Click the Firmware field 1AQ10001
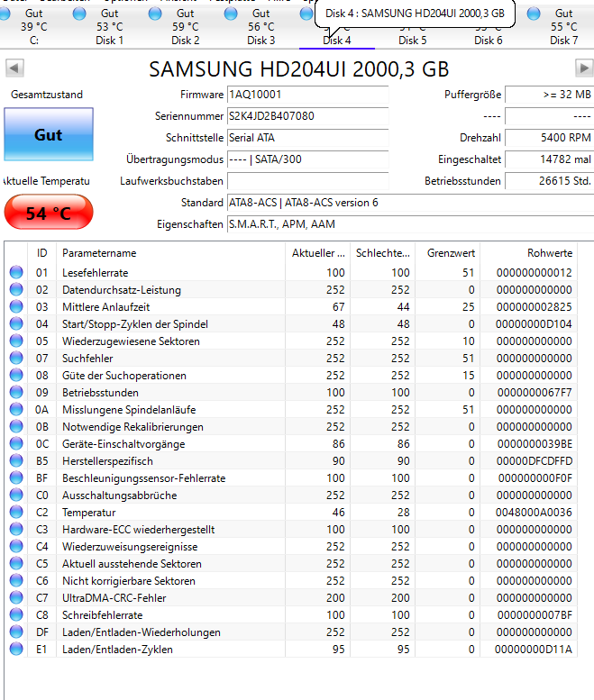Viewport: 594px width, 700px height. coord(307,95)
